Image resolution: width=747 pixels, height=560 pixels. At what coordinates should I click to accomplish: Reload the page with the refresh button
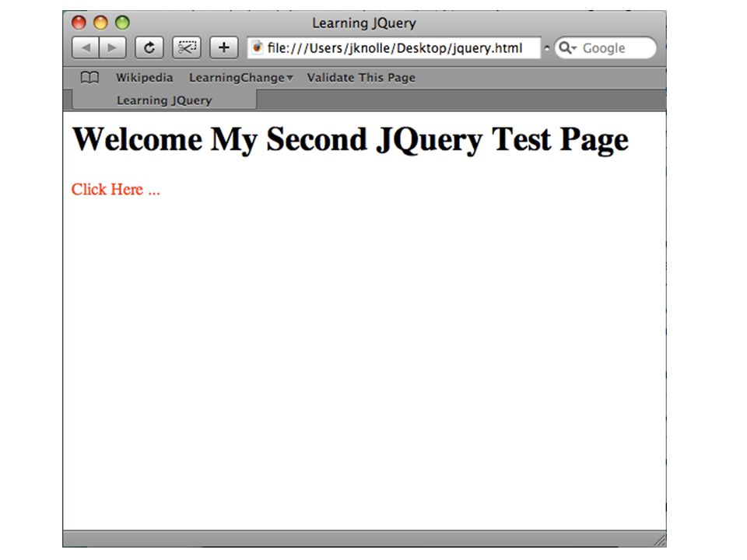click(x=149, y=48)
